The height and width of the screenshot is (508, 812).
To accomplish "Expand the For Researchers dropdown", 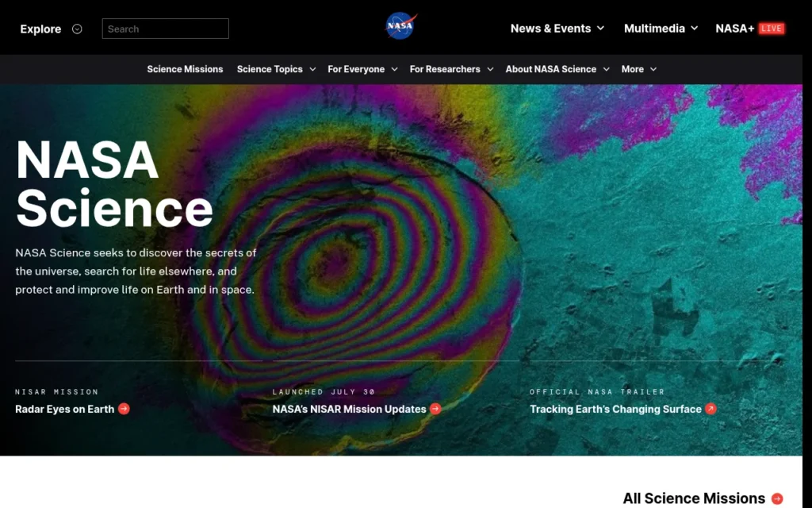I will pos(451,69).
